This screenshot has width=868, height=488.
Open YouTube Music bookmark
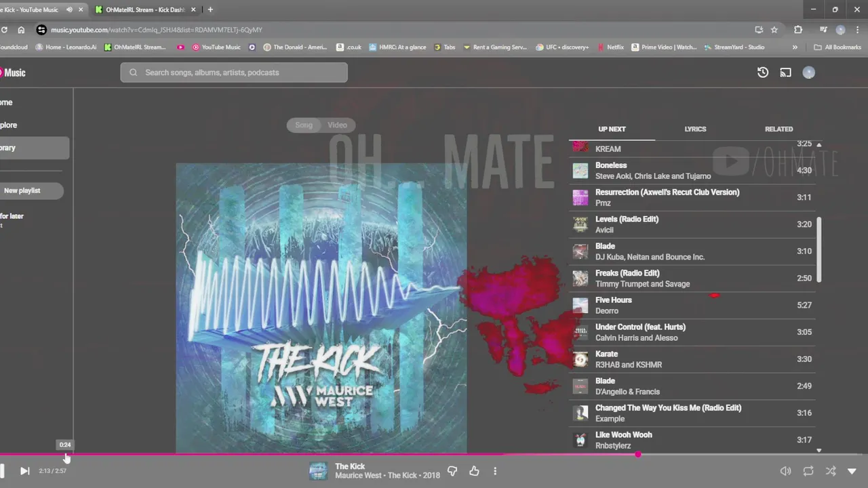216,47
